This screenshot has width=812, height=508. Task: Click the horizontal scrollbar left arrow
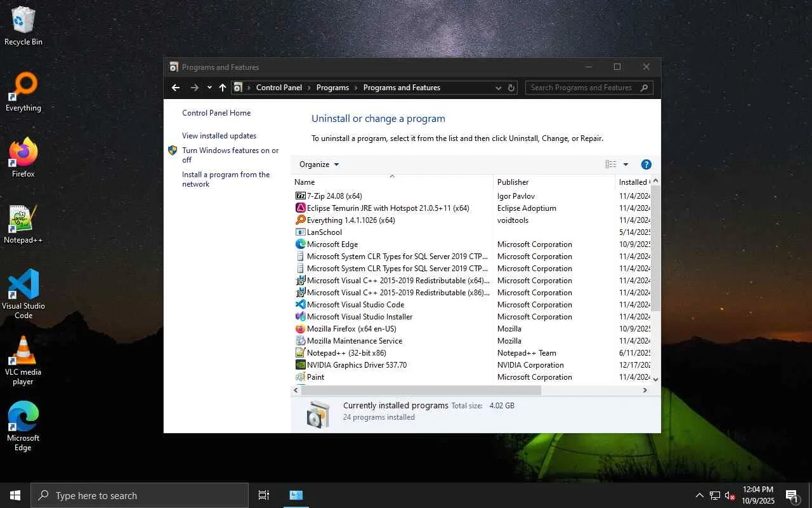[x=296, y=391]
